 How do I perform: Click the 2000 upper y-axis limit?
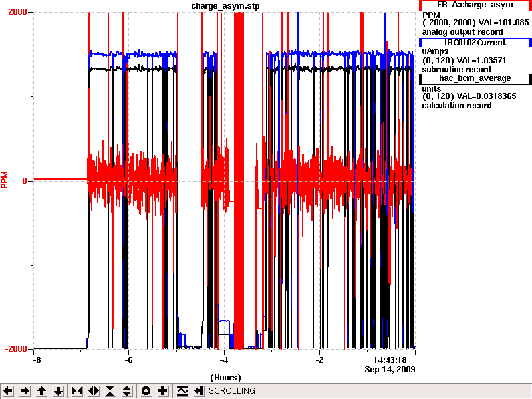click(17, 12)
